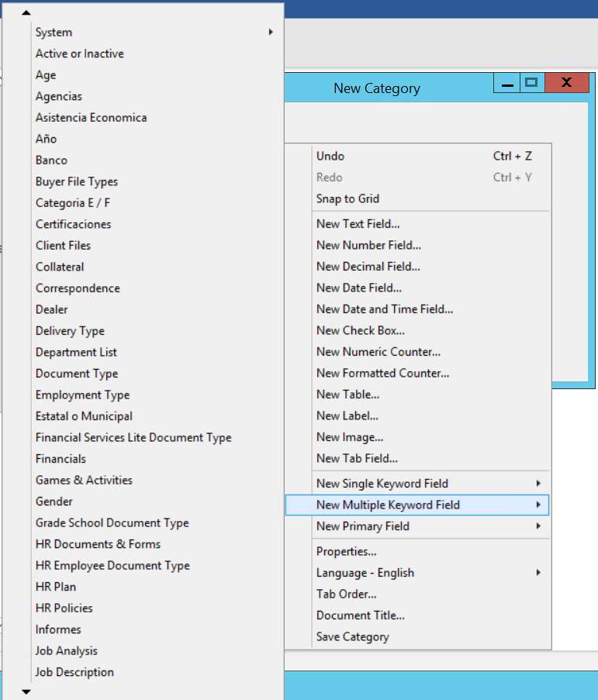Expand Language - English submenu
Image resolution: width=598 pixels, height=700 pixels.
click(x=417, y=573)
